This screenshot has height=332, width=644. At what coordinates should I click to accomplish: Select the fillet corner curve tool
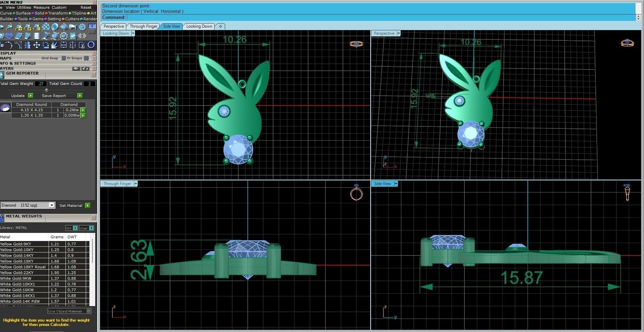[18, 45]
